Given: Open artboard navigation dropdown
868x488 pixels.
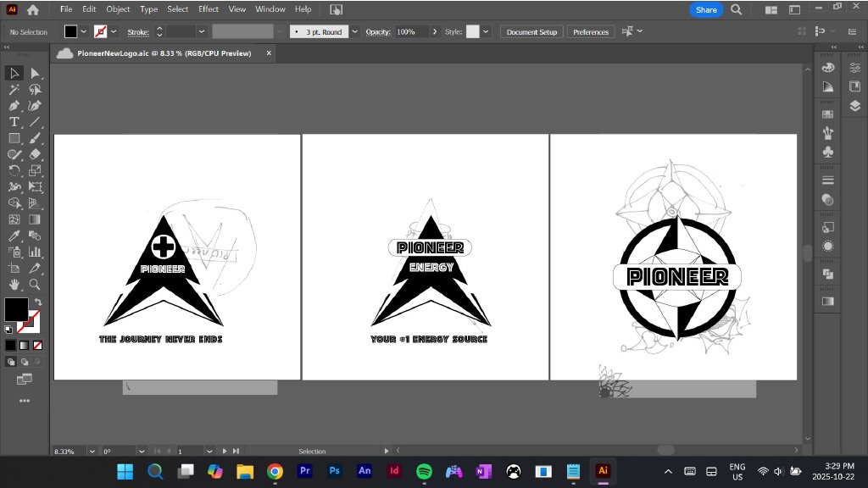Looking at the screenshot, I should [x=209, y=452].
